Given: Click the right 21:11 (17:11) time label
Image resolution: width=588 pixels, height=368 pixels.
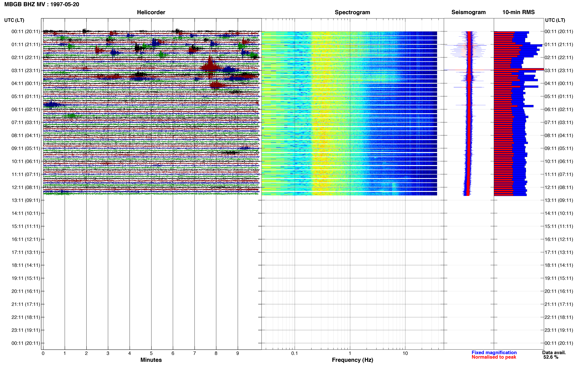Looking at the screenshot, I should tap(559, 304).
